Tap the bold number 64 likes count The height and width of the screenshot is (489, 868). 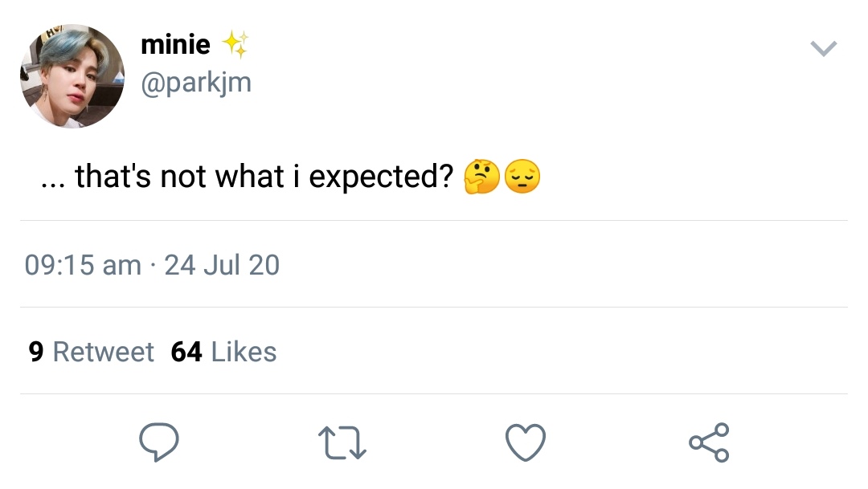(x=186, y=352)
